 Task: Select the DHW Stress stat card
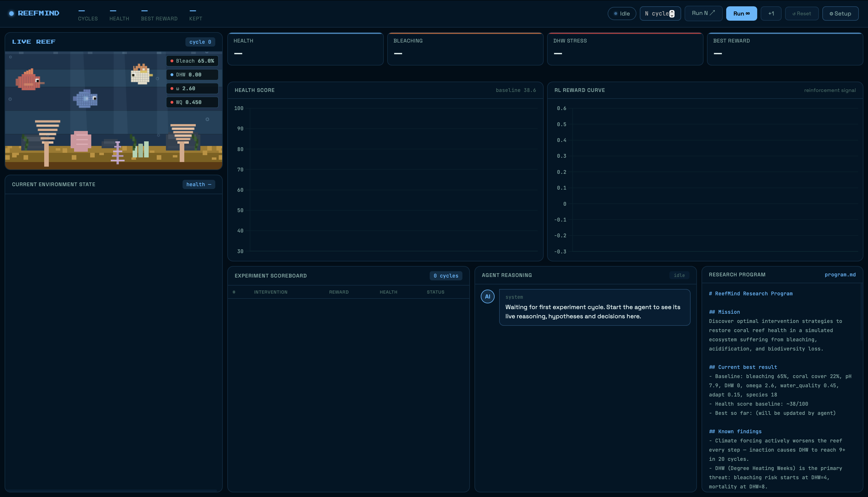625,49
